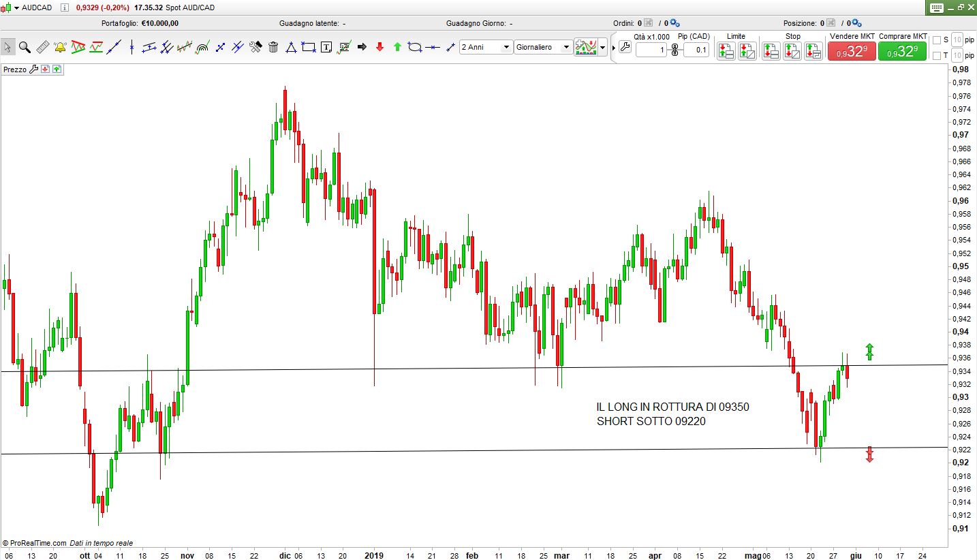
Task: Select the ellipse drawing tool
Action: 415,47
